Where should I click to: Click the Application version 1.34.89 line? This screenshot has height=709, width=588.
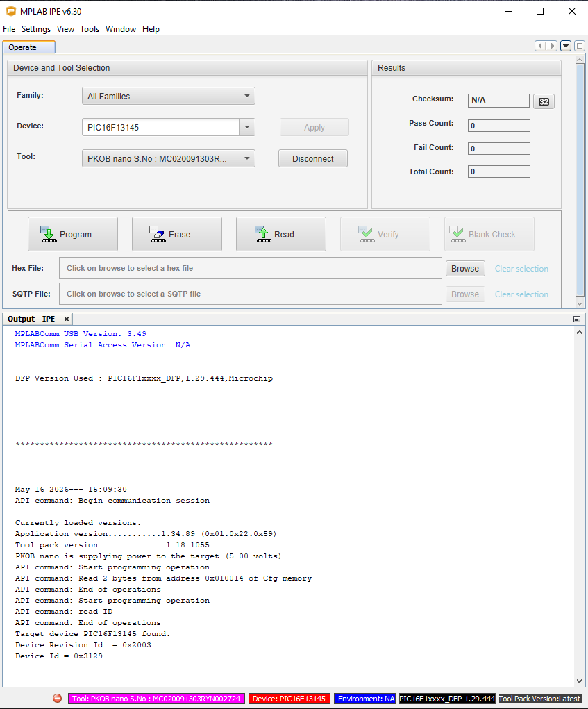click(146, 534)
